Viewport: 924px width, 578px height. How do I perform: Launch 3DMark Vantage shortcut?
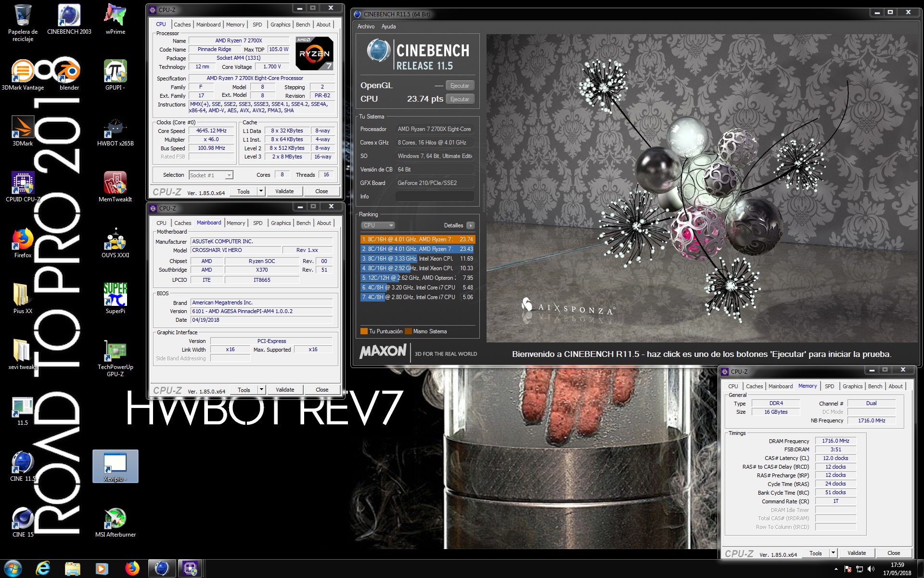[x=23, y=75]
